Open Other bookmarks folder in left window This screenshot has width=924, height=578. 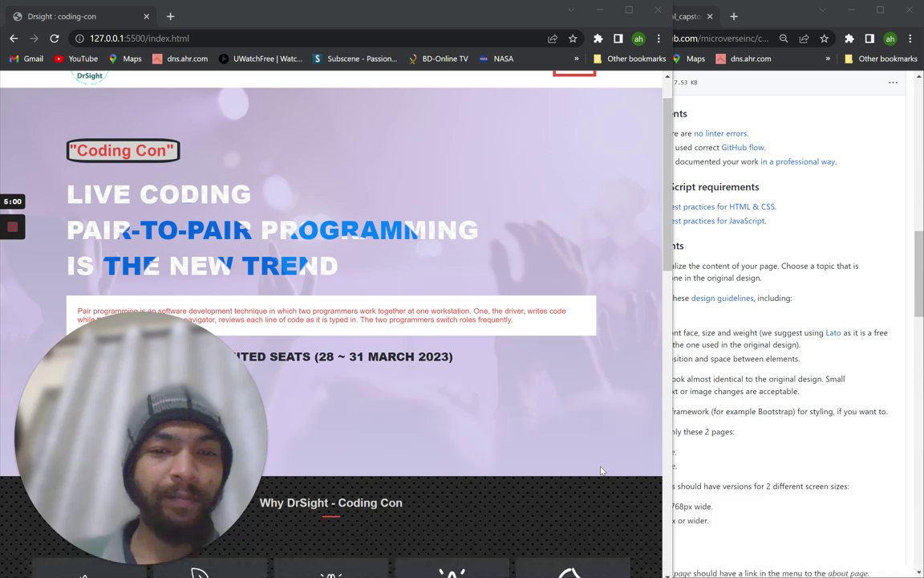coord(630,59)
